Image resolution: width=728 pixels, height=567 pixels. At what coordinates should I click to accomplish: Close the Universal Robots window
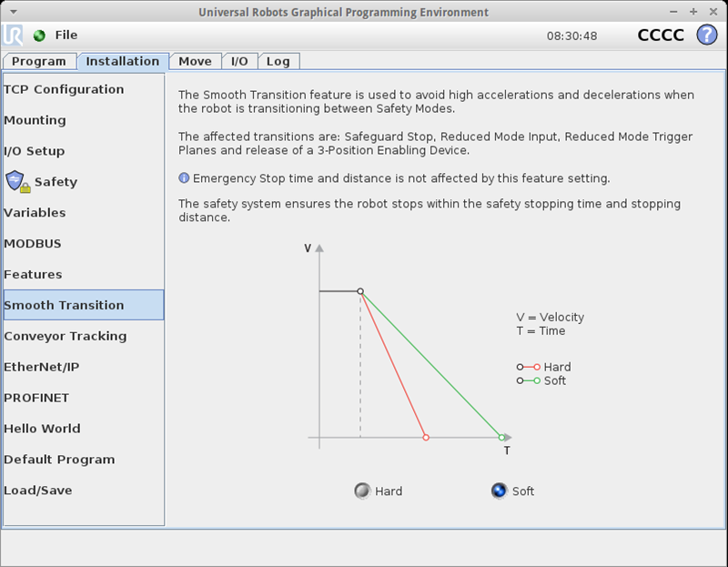click(x=713, y=12)
